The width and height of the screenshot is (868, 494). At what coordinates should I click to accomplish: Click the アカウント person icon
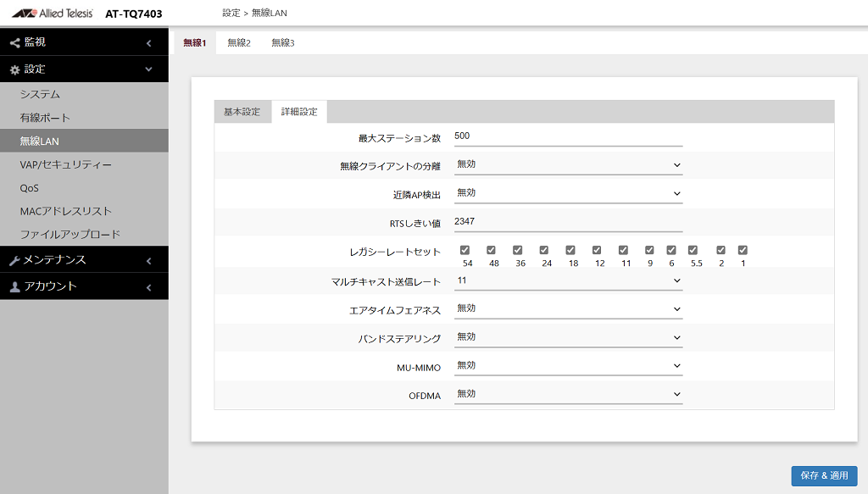click(x=15, y=286)
